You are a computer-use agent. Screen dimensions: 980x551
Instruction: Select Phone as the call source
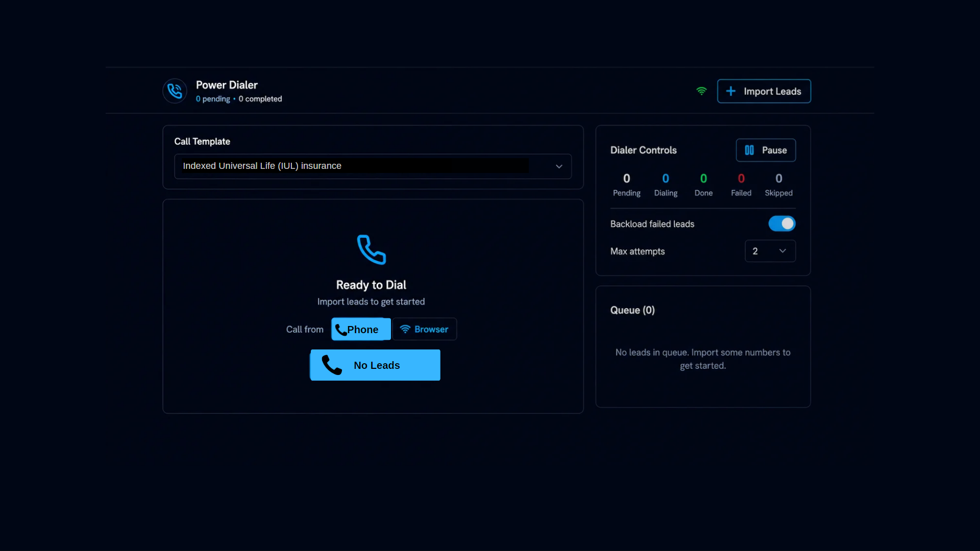(361, 329)
